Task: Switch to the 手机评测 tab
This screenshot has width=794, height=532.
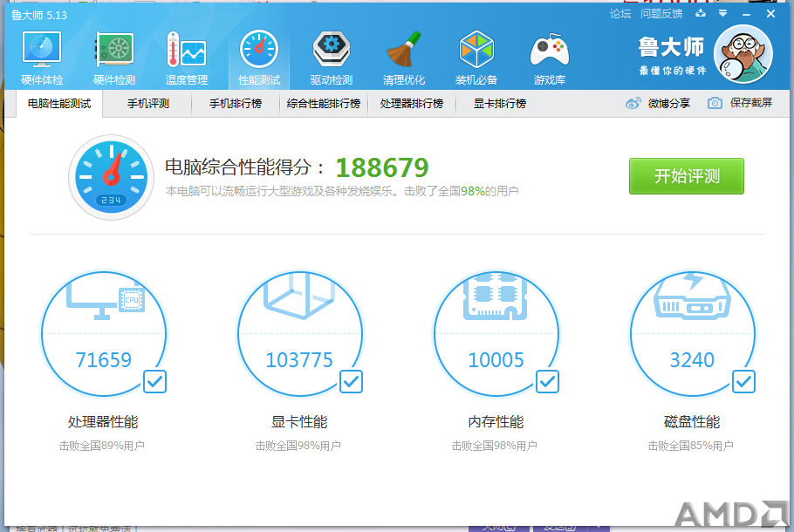Action: pos(147,104)
